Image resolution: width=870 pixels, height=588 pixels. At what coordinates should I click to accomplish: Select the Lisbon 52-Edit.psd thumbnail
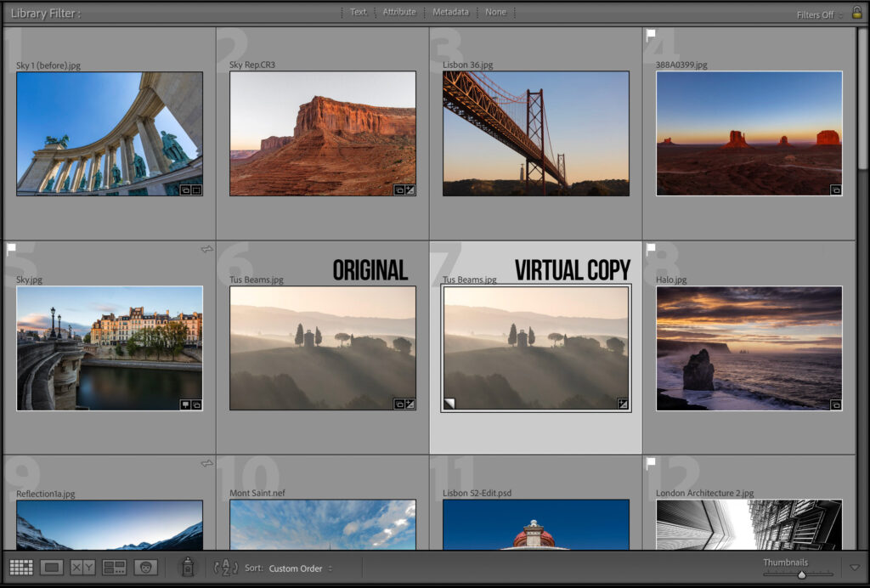(x=535, y=525)
